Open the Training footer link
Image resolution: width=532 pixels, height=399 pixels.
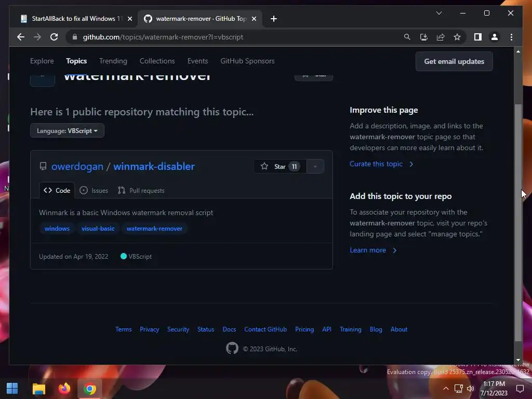pyautogui.click(x=351, y=329)
